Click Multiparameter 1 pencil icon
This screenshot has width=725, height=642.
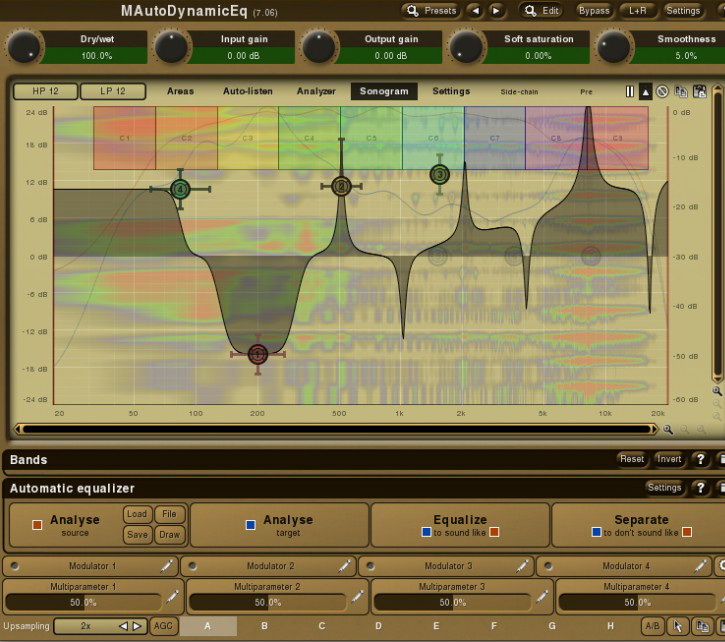pyautogui.click(x=172, y=597)
